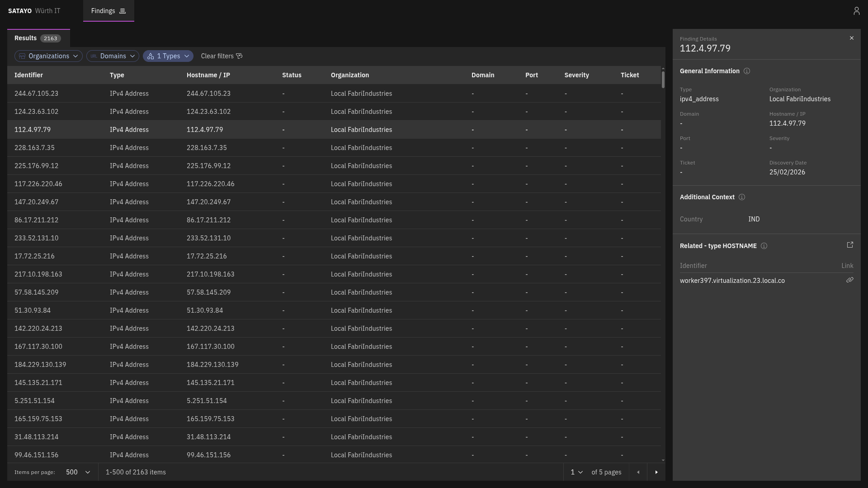Expand the 1 Types dropdown chevron
The height and width of the screenshot is (488, 868).
(x=186, y=56)
